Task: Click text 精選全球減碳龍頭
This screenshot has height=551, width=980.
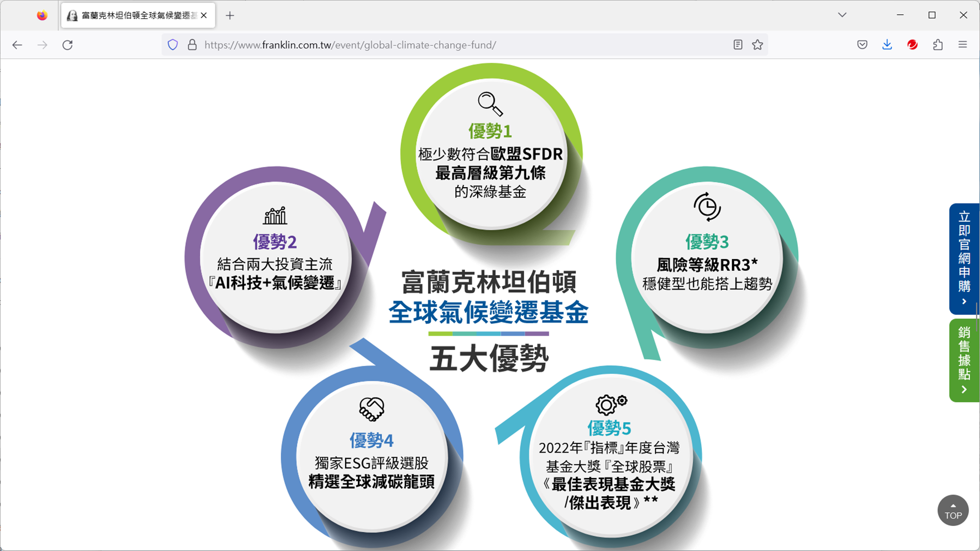Action: point(372,482)
